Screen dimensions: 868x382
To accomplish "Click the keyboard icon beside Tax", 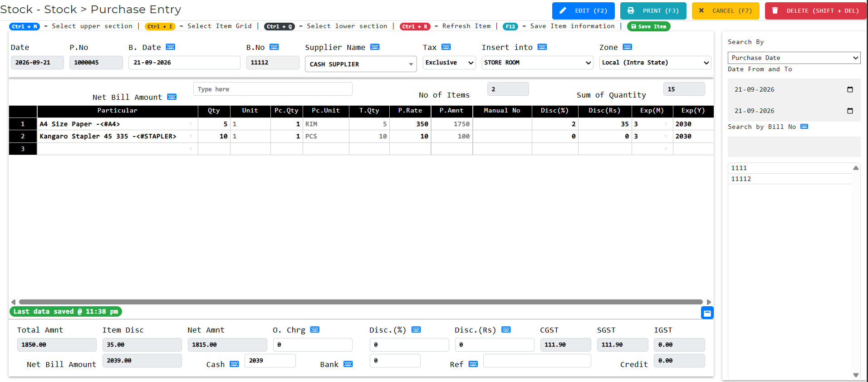I will click(446, 47).
